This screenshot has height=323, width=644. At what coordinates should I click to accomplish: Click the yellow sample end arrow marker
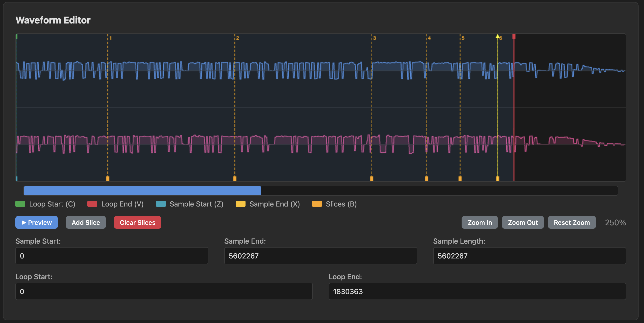pos(497,36)
